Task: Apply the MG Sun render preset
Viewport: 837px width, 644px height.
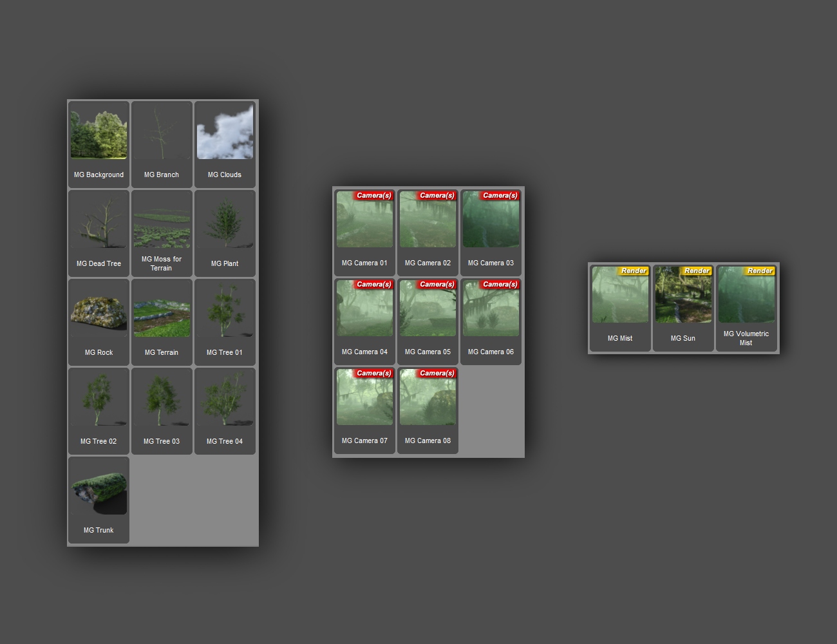Action: click(683, 308)
